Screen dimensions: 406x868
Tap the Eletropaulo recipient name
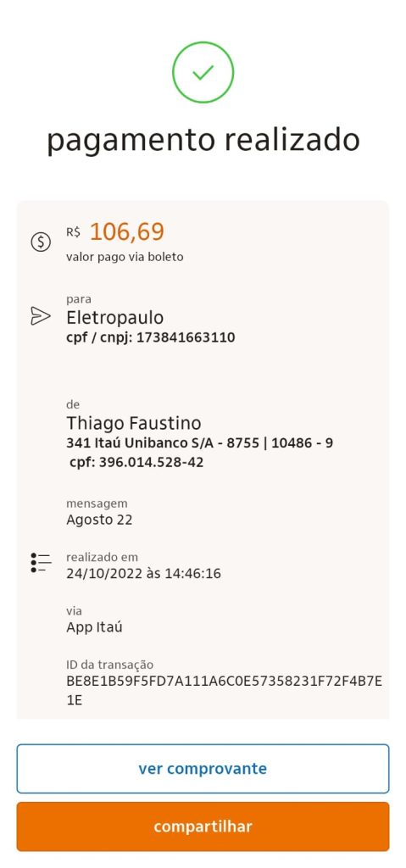coord(115,318)
